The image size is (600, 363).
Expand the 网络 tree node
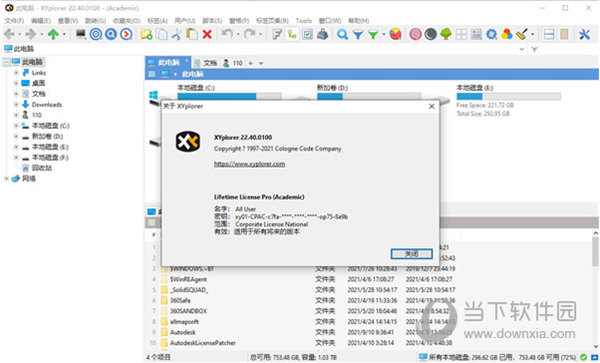click(6, 179)
